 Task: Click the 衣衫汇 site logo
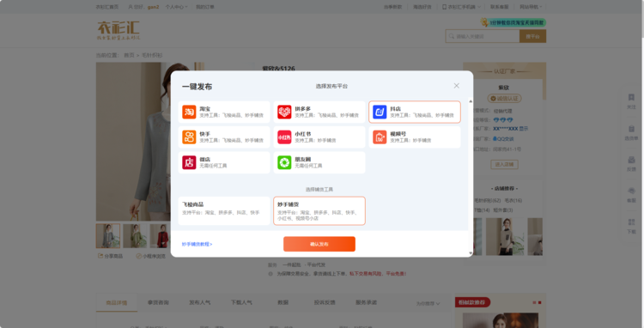[x=118, y=30]
